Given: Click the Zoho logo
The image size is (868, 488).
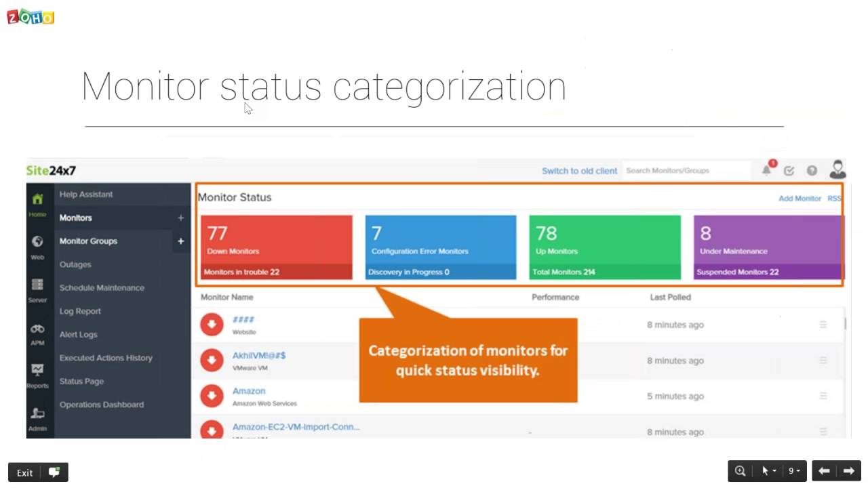Looking at the screenshot, I should tap(31, 17).
